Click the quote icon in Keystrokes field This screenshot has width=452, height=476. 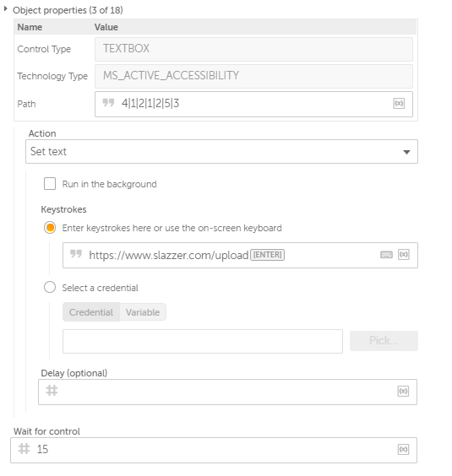pyautogui.click(x=76, y=253)
